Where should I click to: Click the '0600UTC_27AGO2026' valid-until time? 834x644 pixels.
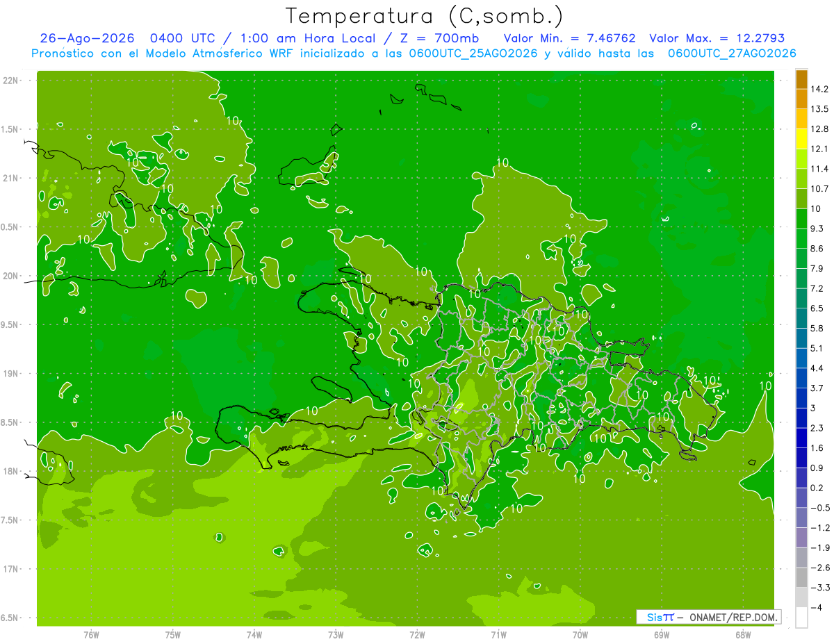coord(732,53)
